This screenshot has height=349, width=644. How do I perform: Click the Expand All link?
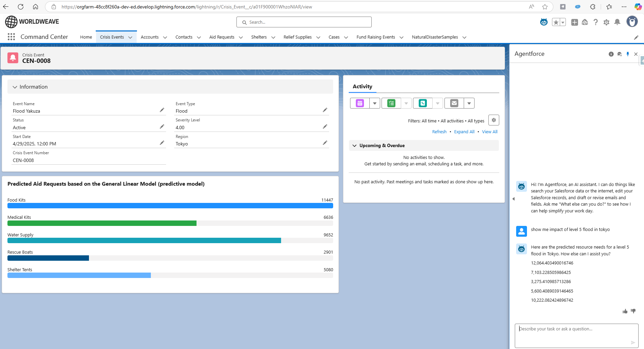464,132
